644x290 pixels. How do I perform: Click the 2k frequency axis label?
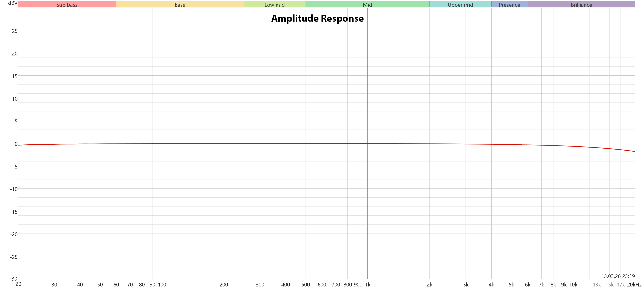(x=429, y=284)
